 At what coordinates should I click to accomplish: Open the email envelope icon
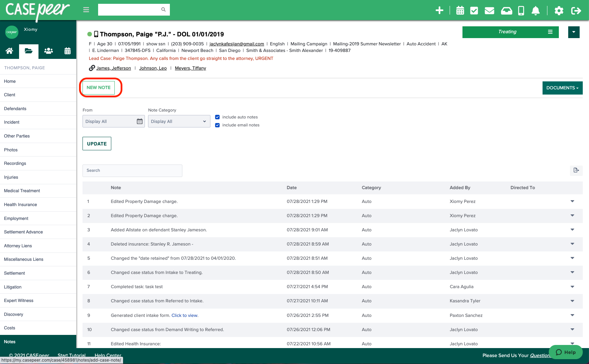click(x=489, y=10)
